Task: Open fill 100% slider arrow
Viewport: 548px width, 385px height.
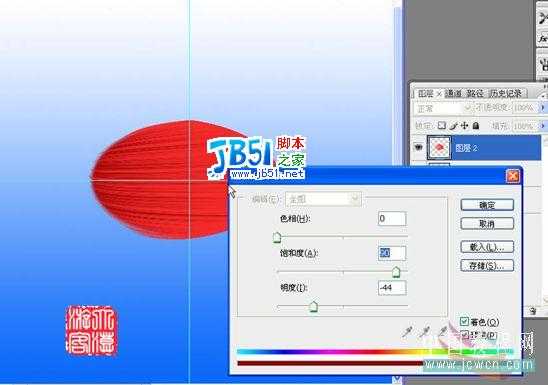Action: pos(542,125)
